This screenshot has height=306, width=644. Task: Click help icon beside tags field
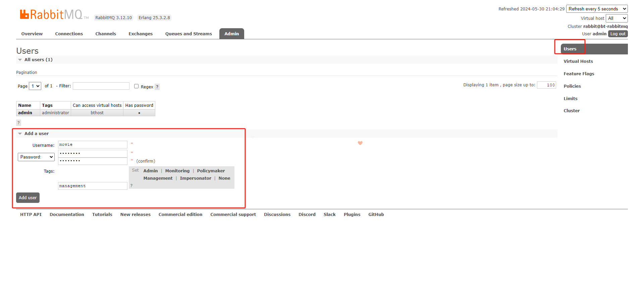point(131,185)
